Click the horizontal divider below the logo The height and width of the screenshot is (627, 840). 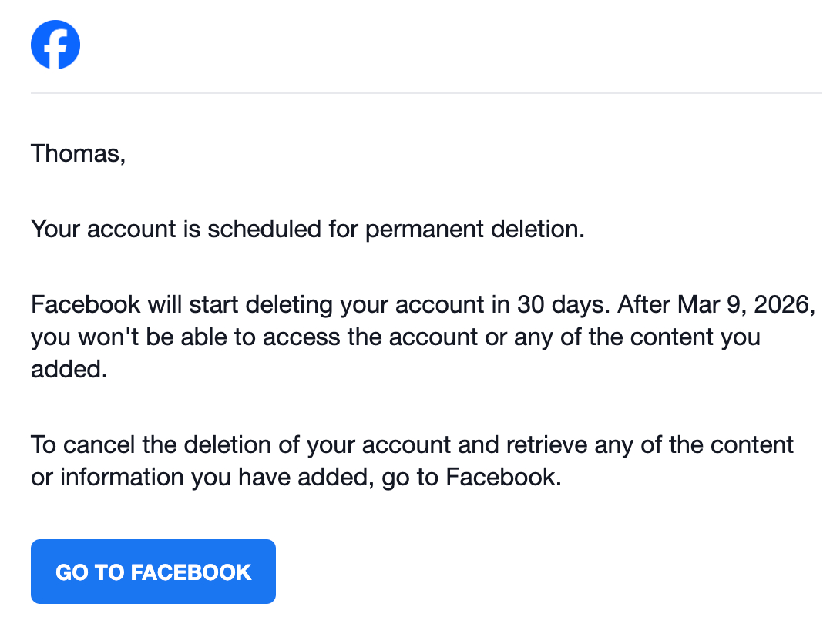425,93
